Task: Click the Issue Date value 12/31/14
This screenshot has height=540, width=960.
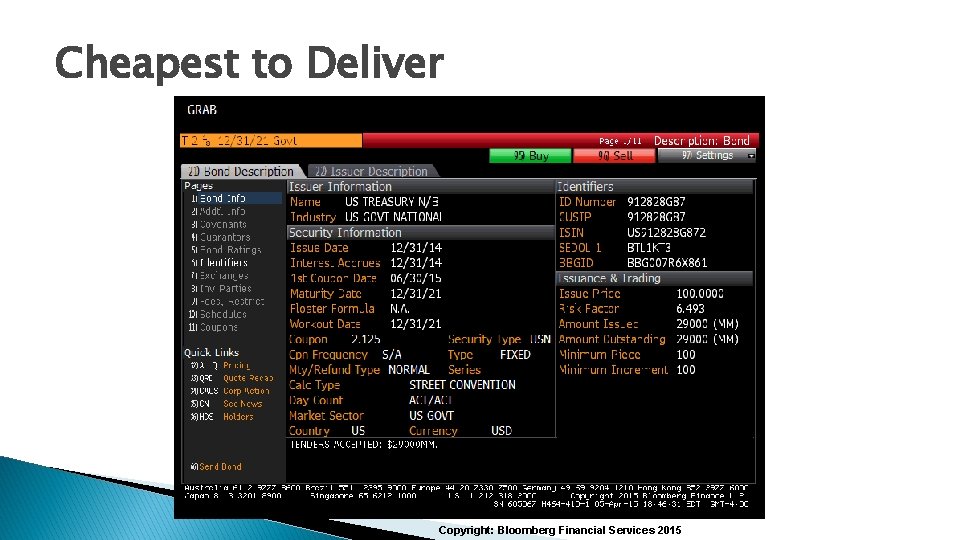Action: (416, 248)
